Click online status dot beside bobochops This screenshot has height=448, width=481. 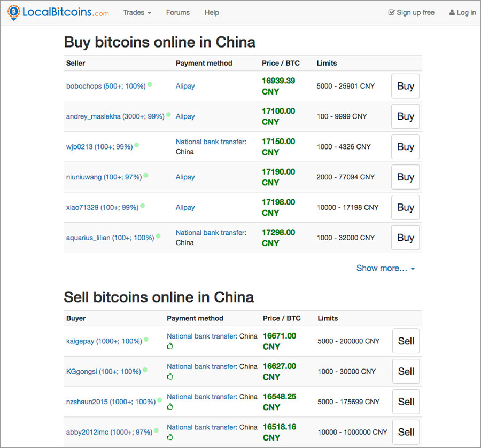coord(150,84)
